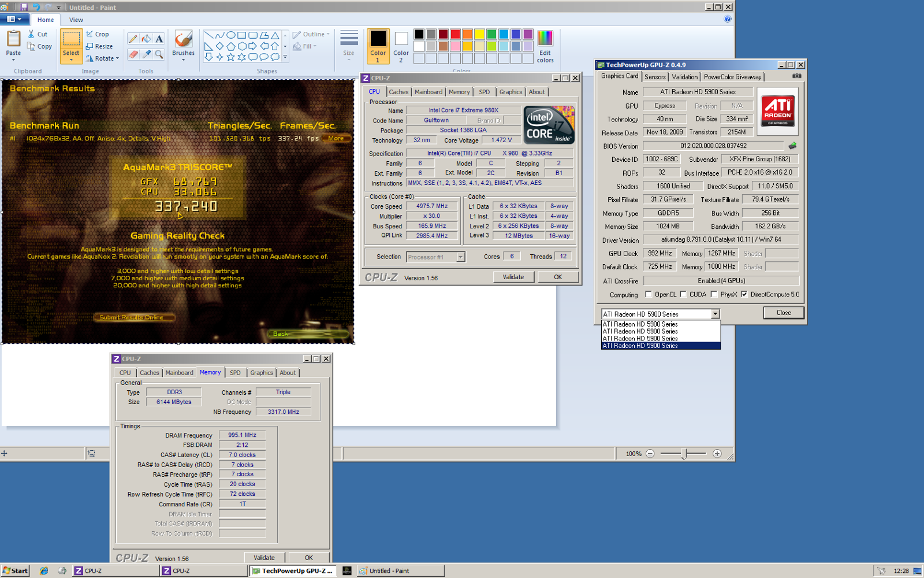This screenshot has height=578, width=924.
Task: Select the Color picker eyedropper tool
Action: [146, 54]
